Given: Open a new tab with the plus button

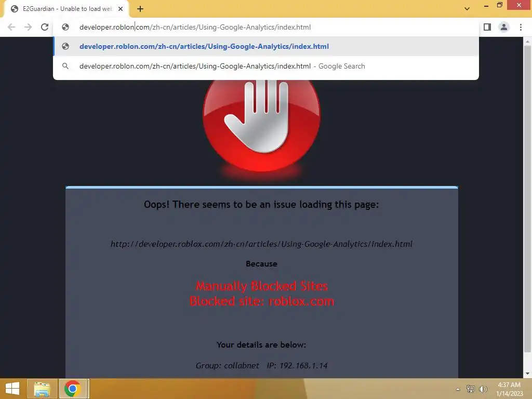Looking at the screenshot, I should point(140,9).
